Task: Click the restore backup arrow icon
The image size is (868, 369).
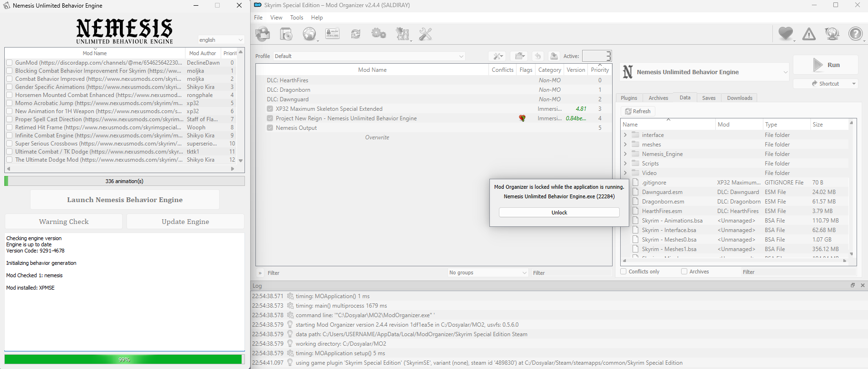Action: (538, 56)
